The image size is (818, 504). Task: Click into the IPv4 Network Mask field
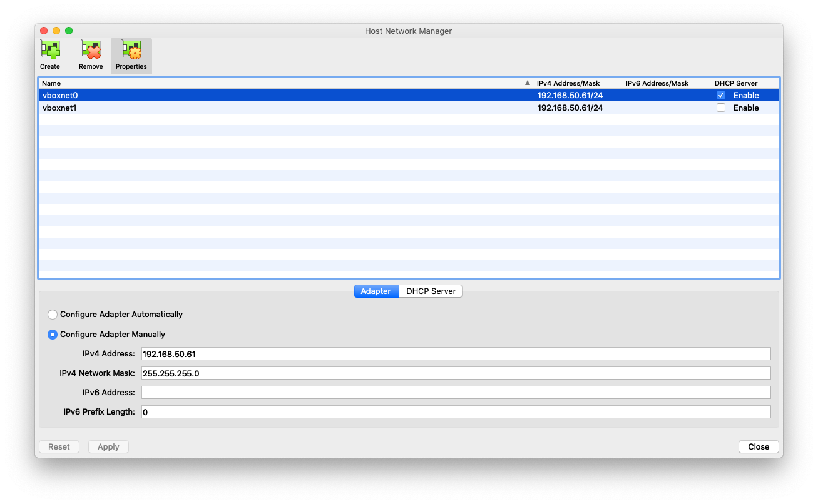coord(456,373)
